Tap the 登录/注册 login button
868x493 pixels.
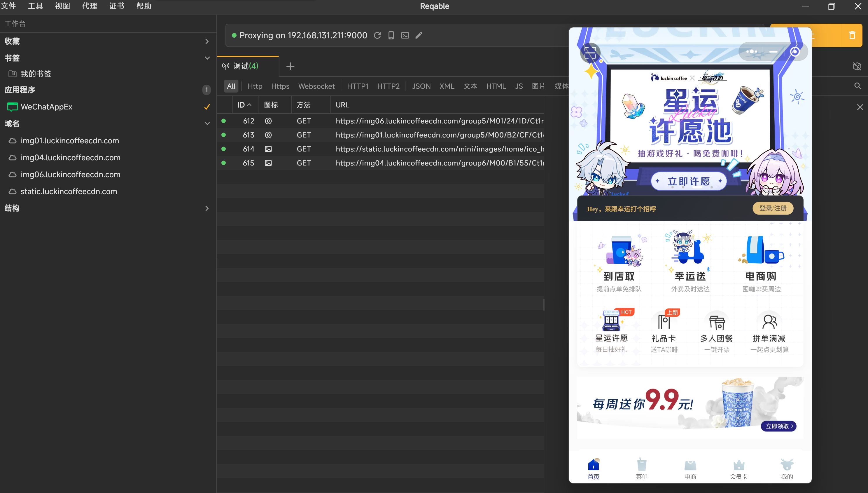773,208
